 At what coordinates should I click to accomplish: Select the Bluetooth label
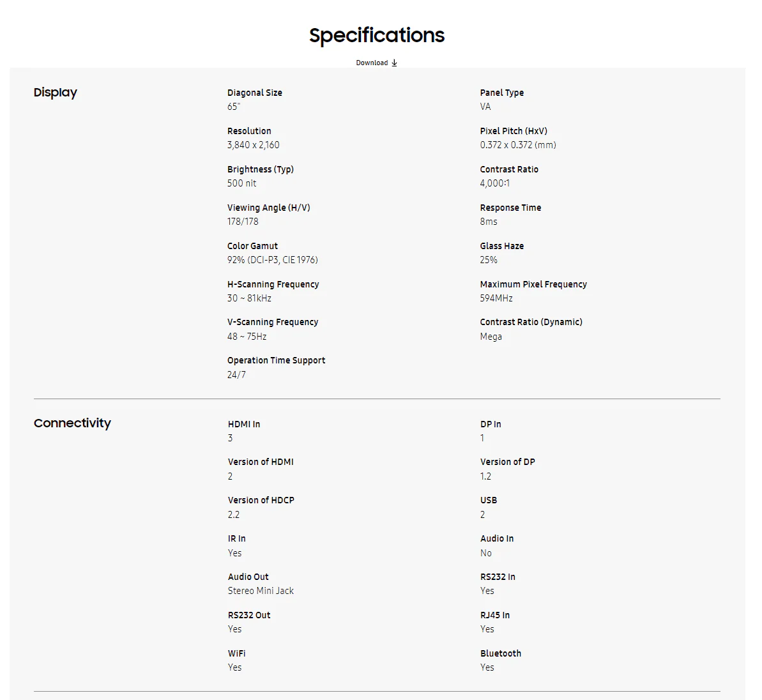click(x=501, y=653)
